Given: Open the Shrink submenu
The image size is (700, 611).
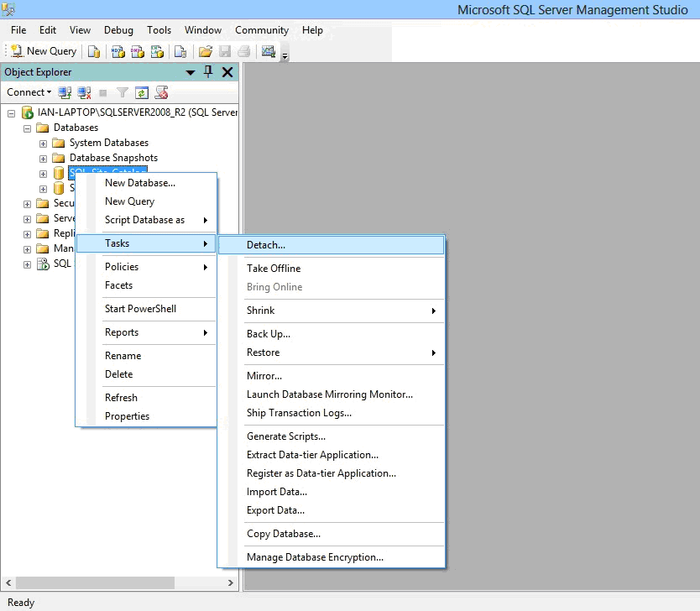Looking at the screenshot, I should click(x=261, y=311).
